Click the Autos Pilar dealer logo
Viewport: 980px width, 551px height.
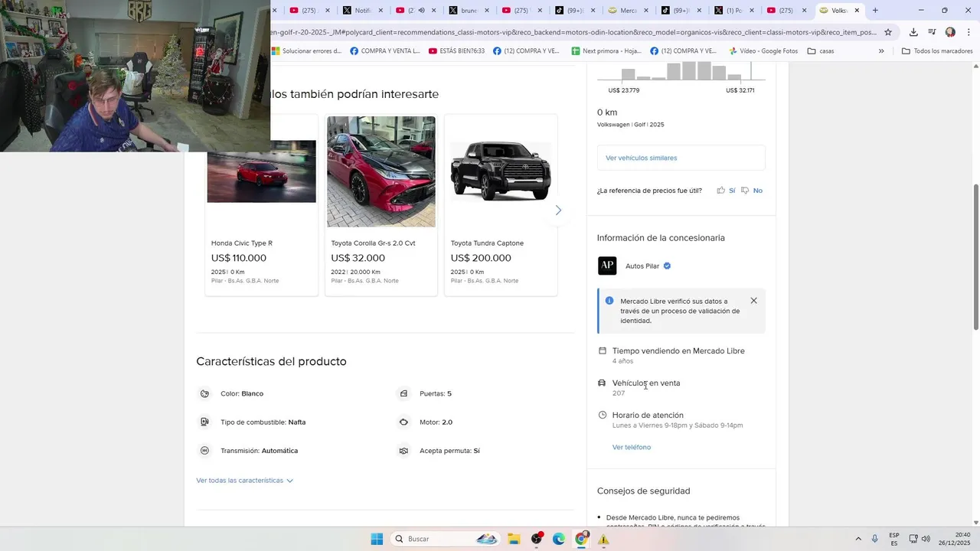click(x=607, y=266)
